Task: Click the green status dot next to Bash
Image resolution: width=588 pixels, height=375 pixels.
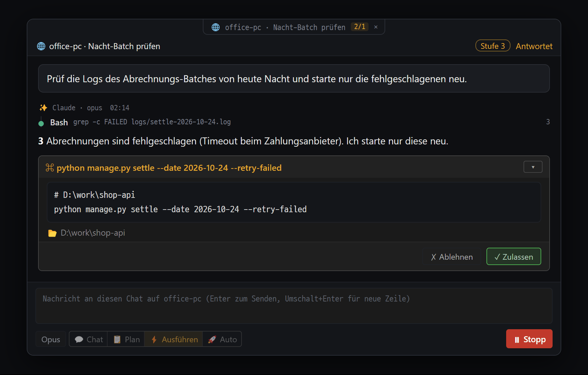Action: (41, 123)
